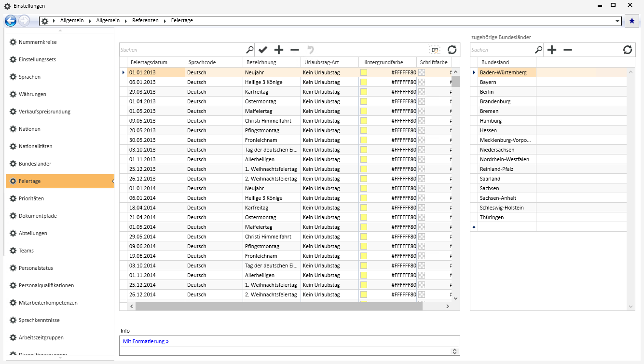The width and height of the screenshot is (644, 364).
Task: Click the gear icon beside Bundesländer
Action: click(x=13, y=164)
